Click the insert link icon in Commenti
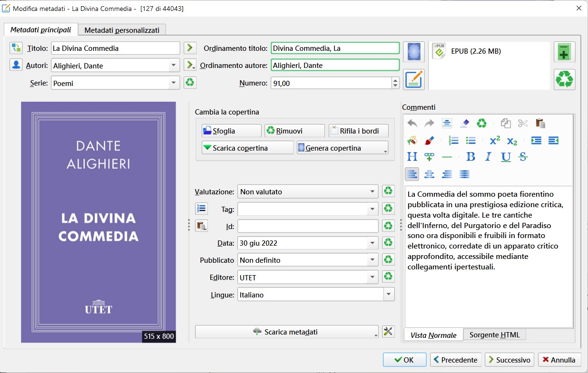 [429, 157]
